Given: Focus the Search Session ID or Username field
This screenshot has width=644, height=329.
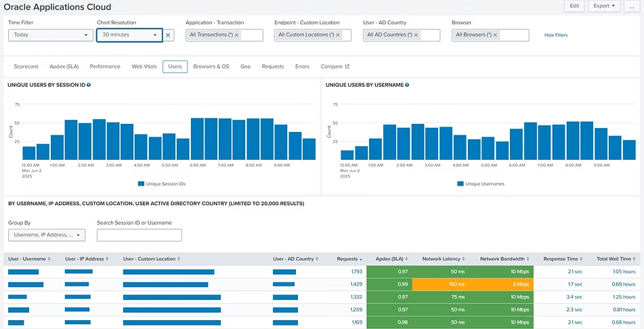Looking at the screenshot, I should point(139,235).
